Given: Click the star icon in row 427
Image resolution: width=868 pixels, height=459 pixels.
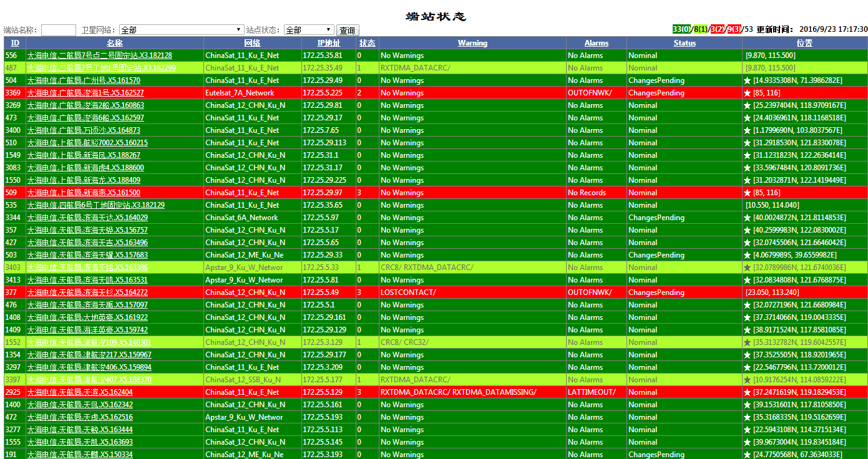Looking at the screenshot, I should [747, 243].
